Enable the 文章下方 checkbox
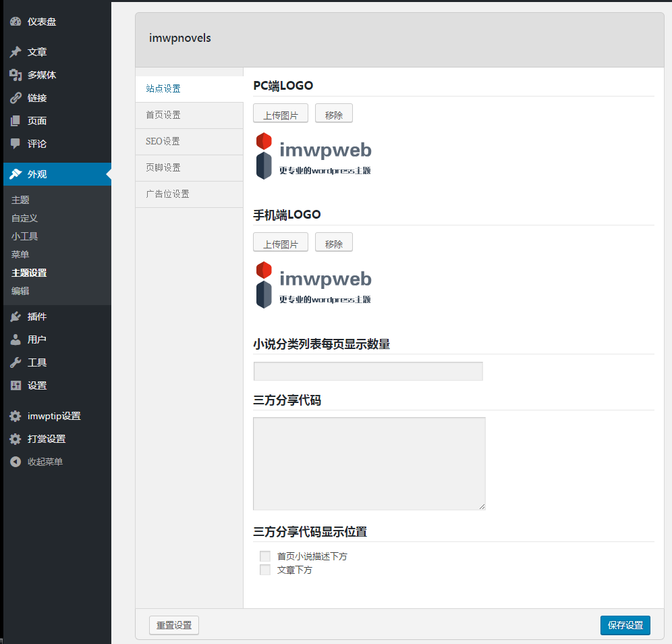 tap(265, 570)
